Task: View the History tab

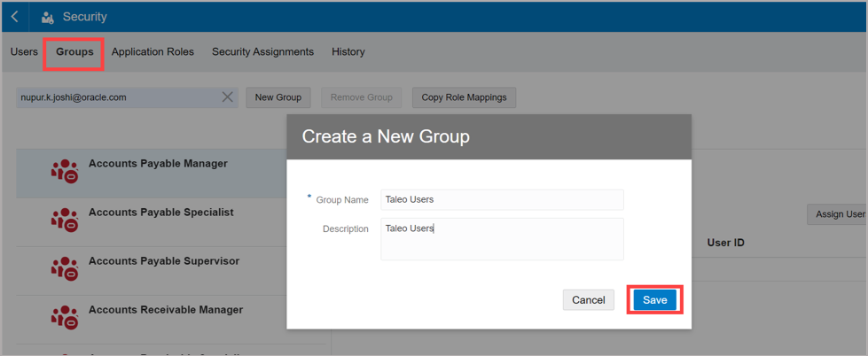Action: coord(348,52)
